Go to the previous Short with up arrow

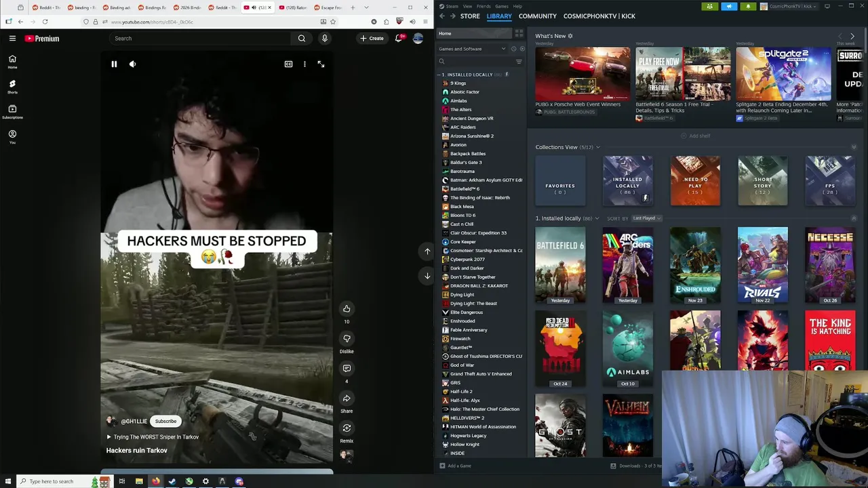pos(427,251)
